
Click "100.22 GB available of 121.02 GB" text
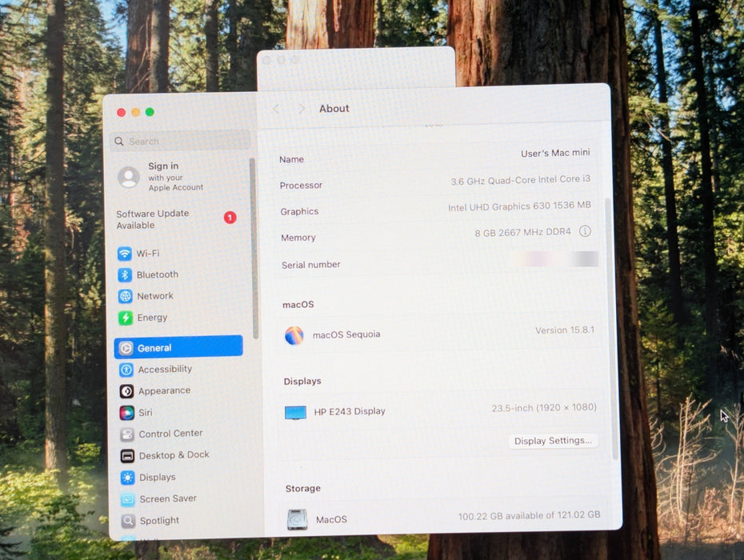coord(529,515)
